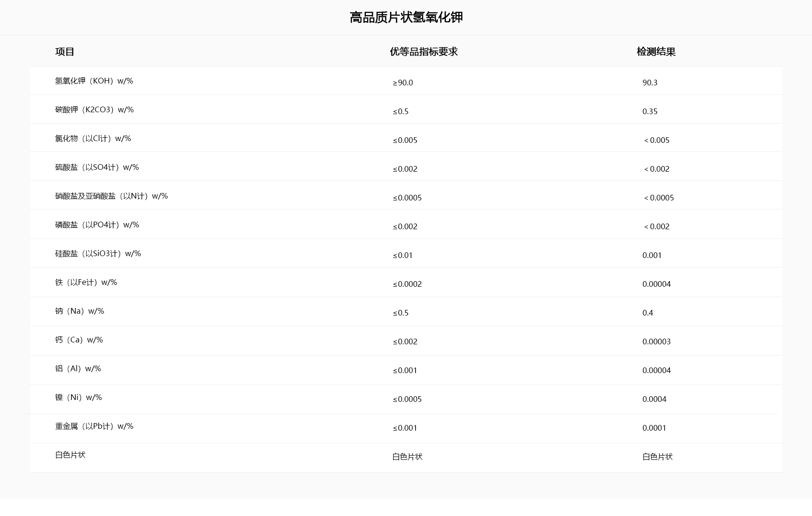Click the title 高品质片状氢氧化钾
The height and width of the screenshot is (516, 812).
point(406,17)
